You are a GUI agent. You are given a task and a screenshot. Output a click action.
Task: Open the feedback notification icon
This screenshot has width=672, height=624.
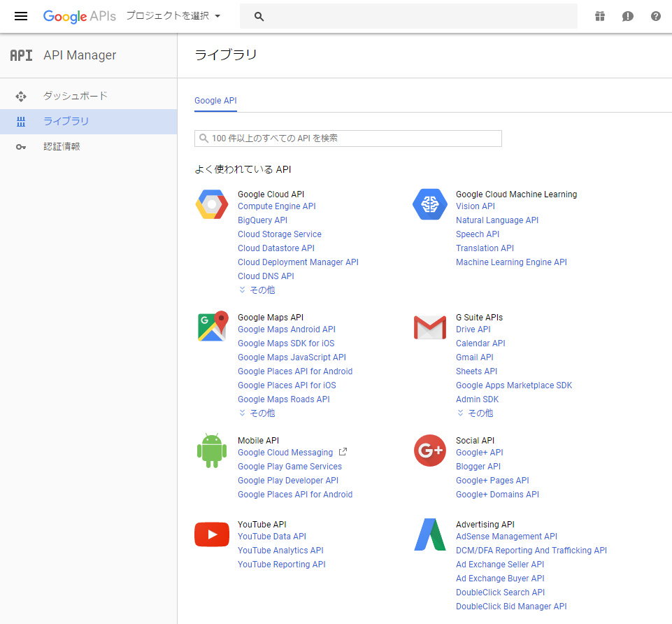point(628,16)
